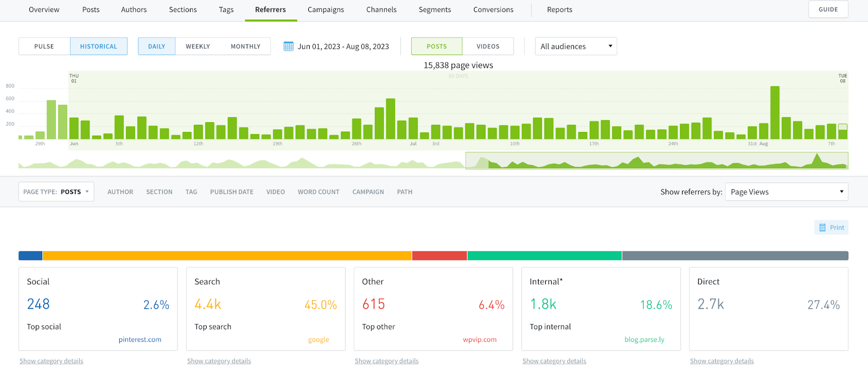Select the Monthly granularity option
This screenshot has height=382, width=868.
245,46
